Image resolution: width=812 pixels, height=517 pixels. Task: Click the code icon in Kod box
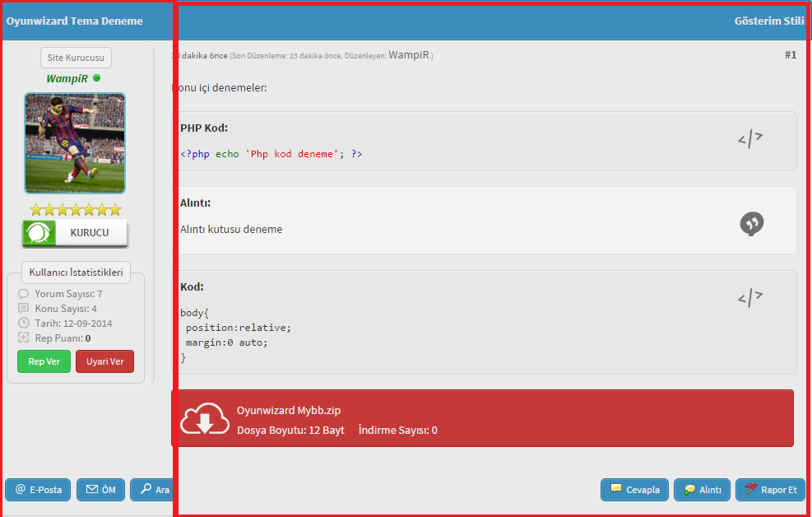pos(750,297)
